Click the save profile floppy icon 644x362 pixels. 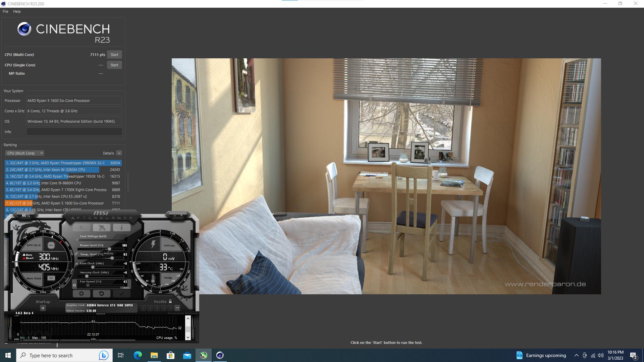[x=177, y=308]
